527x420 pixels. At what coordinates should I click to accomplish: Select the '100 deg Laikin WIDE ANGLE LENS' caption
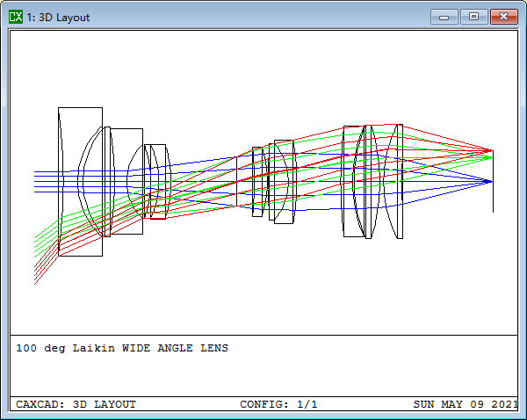click(x=122, y=348)
